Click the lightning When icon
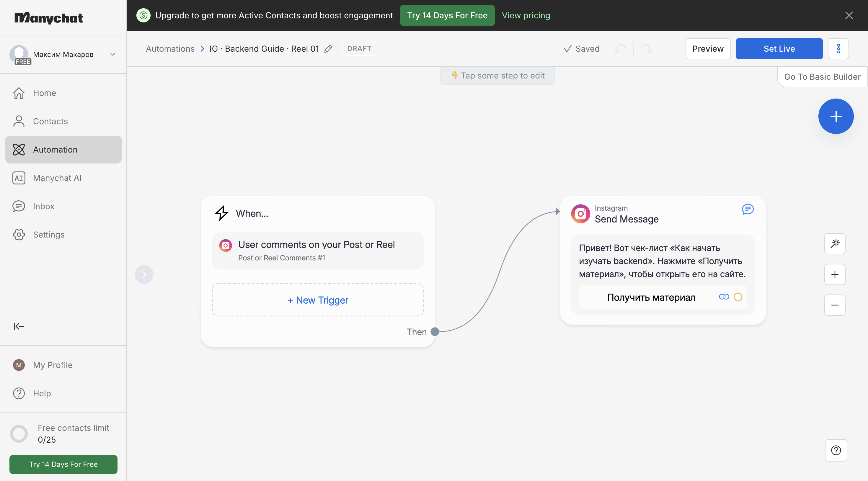 coord(222,213)
